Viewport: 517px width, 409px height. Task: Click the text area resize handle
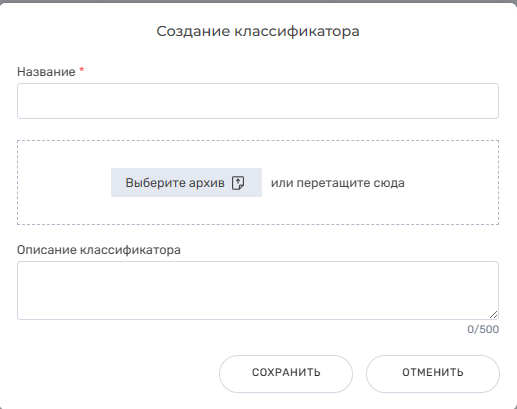(x=494, y=314)
